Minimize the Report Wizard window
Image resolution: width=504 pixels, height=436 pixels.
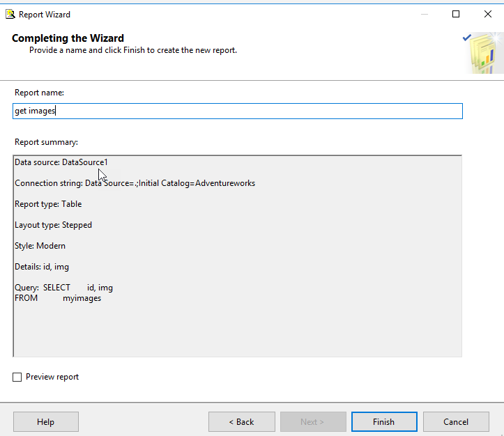point(424,14)
